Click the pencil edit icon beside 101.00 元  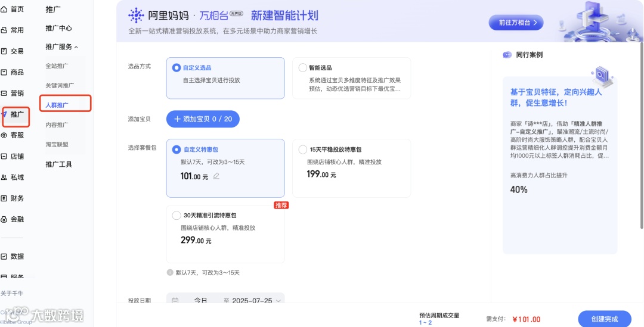(216, 176)
